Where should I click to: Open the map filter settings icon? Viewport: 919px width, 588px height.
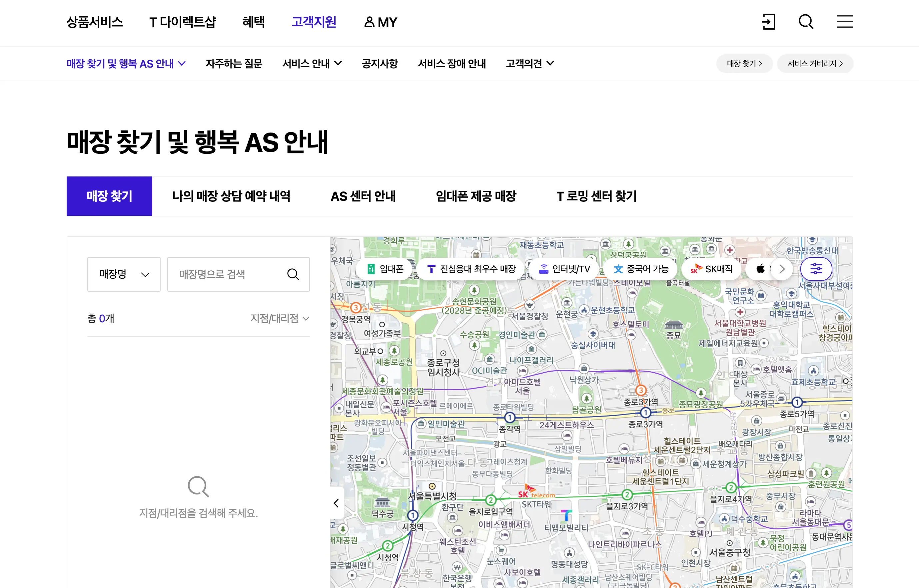point(816,269)
